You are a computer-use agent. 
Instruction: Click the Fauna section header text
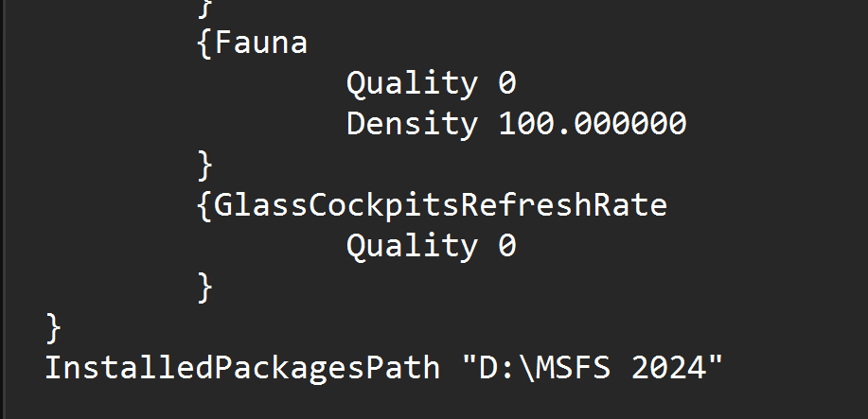click(x=260, y=43)
